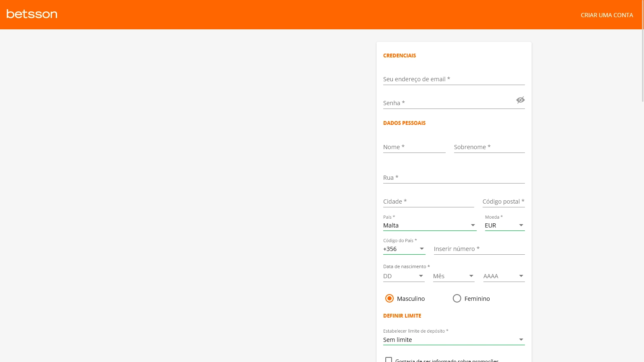Click the Inserir número phone field
This screenshot has width=644, height=362.
(x=479, y=249)
